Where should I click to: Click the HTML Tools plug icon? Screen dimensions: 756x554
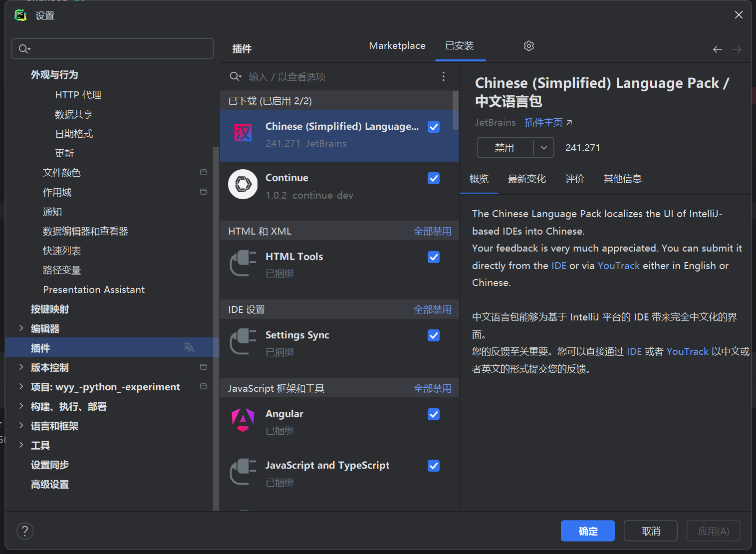243,263
